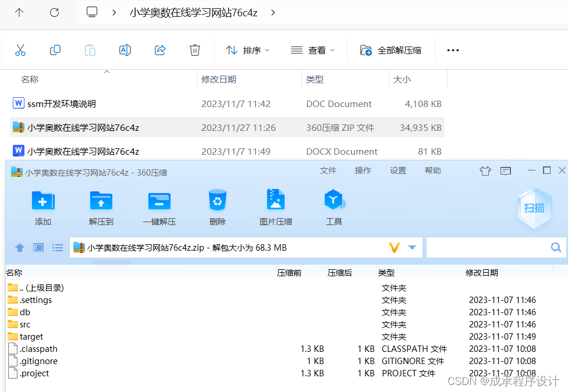Go up one folder with Explorer up arrow

pyautogui.click(x=19, y=13)
